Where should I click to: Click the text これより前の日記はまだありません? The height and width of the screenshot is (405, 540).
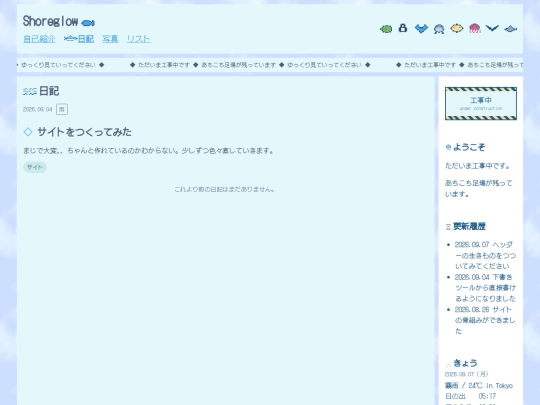click(225, 189)
